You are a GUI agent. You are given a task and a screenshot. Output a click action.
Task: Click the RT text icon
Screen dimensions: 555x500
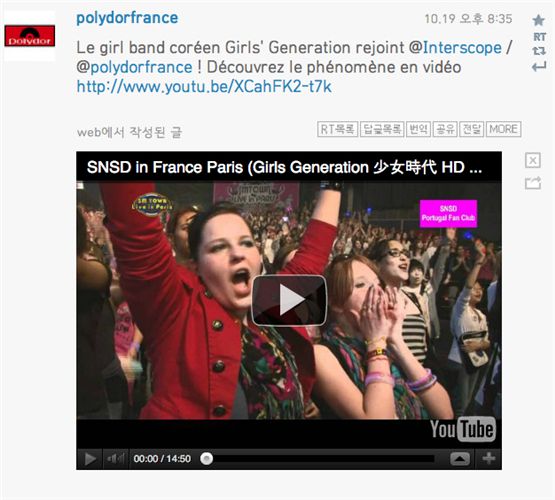(539, 37)
